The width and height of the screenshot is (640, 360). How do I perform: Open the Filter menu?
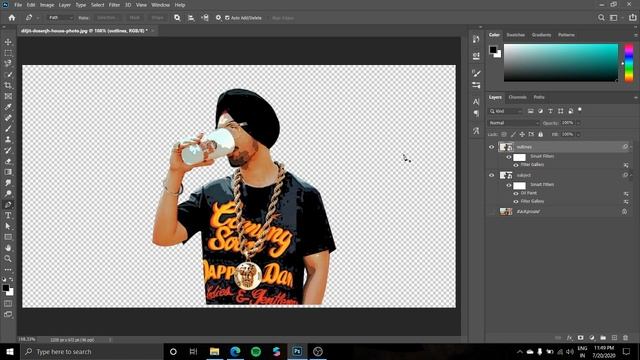click(x=114, y=5)
